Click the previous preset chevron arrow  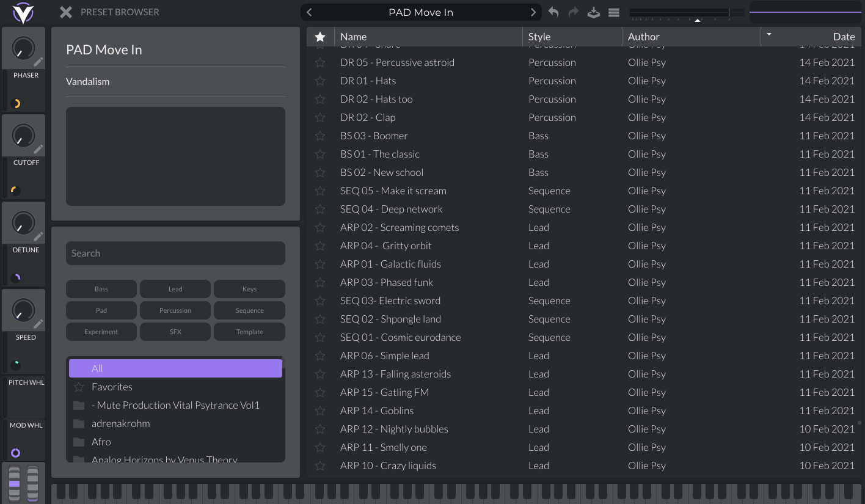(309, 12)
